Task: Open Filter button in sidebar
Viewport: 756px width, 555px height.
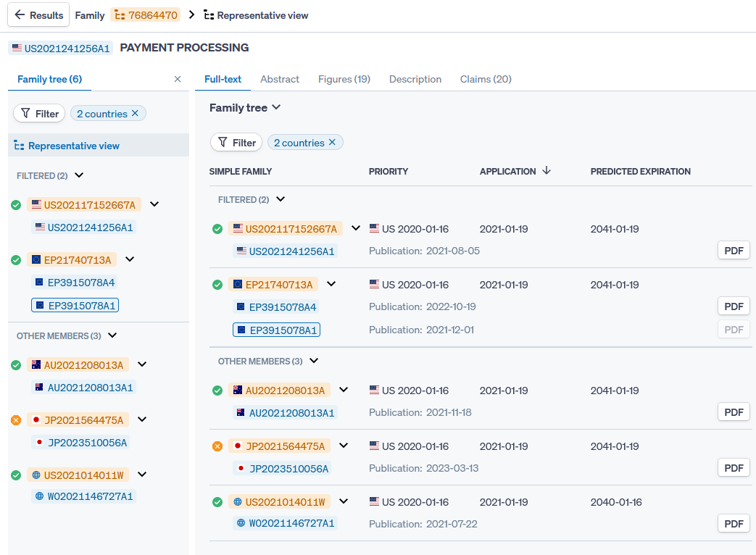Action: coord(39,114)
